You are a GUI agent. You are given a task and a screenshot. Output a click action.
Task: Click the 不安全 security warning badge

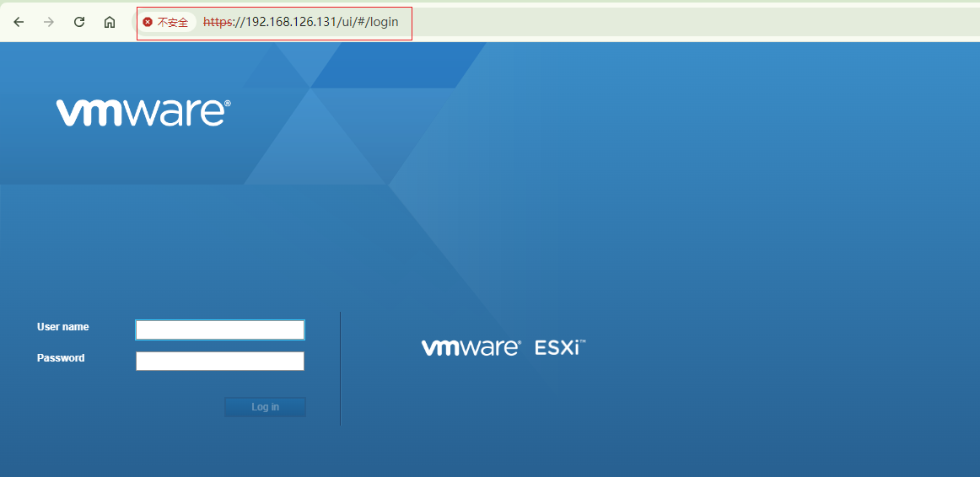click(165, 23)
